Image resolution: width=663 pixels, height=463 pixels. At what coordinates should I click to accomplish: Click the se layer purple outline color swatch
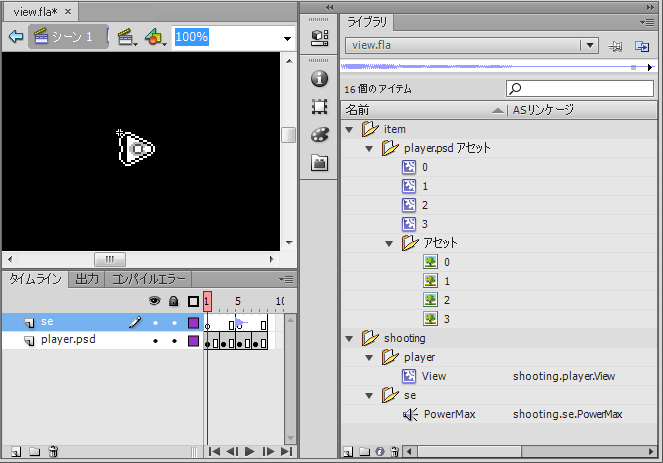click(193, 323)
